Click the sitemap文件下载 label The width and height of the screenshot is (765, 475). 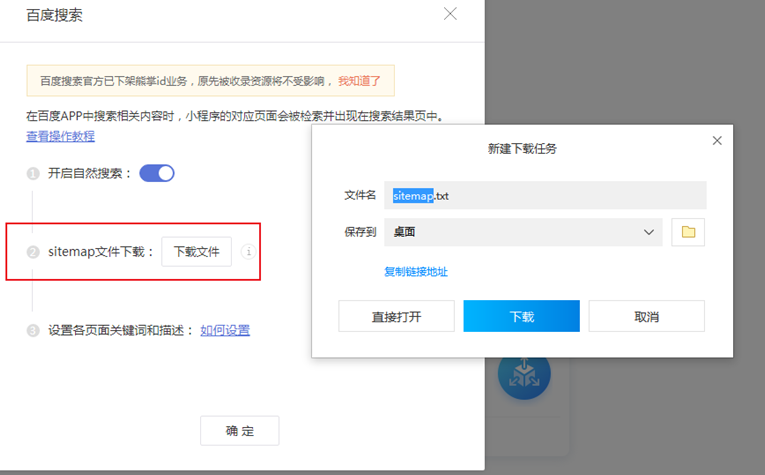point(101,252)
